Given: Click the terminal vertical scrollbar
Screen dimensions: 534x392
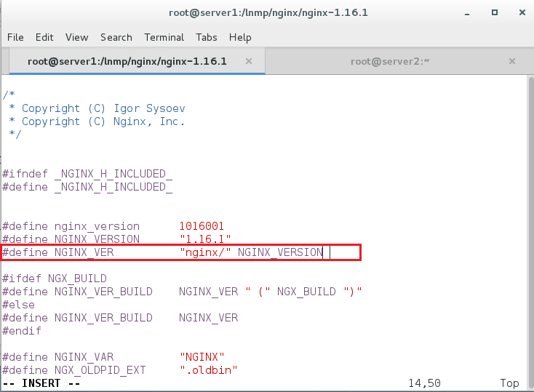Looking at the screenshot, I should [531, 233].
